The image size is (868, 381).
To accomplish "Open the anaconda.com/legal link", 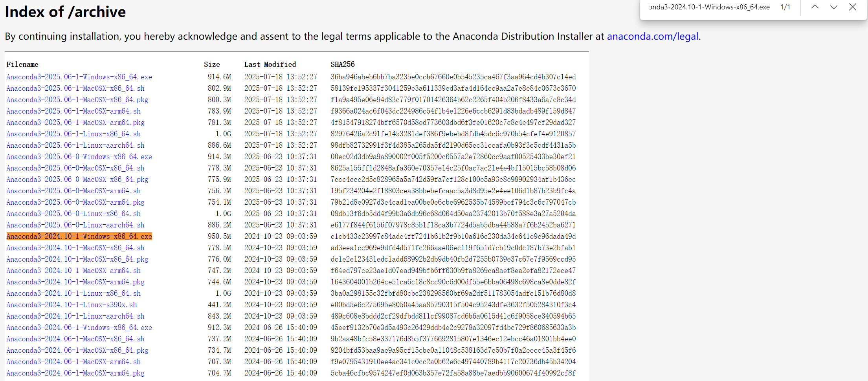I will [x=653, y=36].
